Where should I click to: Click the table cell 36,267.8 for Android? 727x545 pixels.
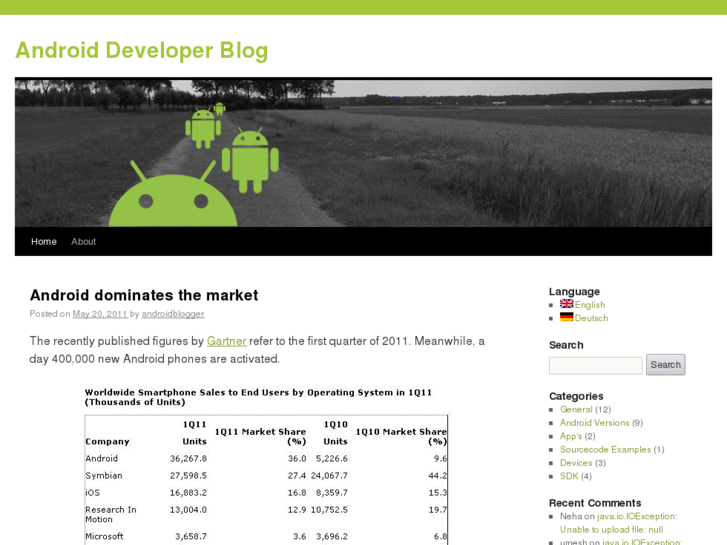[x=188, y=459]
